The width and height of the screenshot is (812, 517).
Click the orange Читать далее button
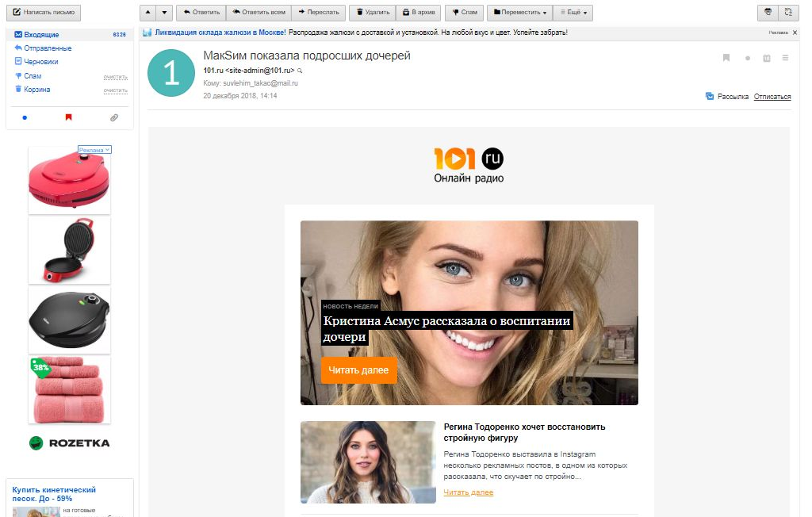click(x=358, y=370)
